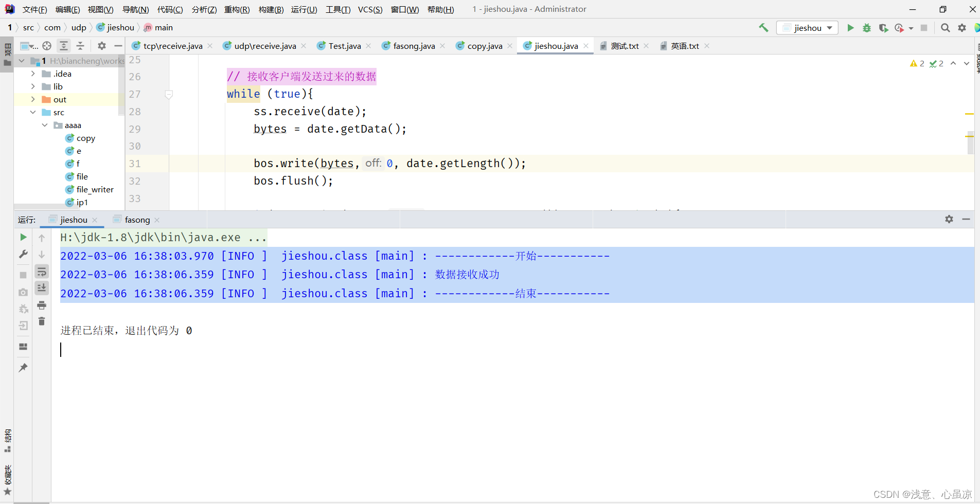Minimize the Run tool window

point(966,219)
